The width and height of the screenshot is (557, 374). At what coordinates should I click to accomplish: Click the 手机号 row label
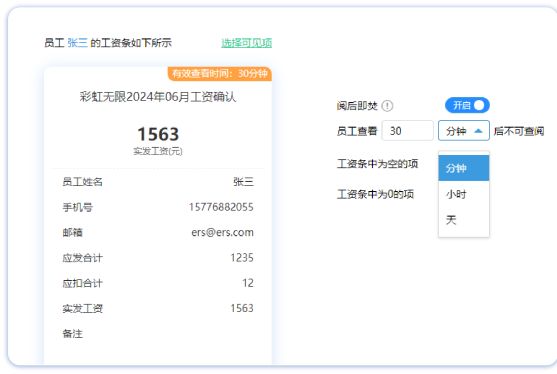pos(77,207)
